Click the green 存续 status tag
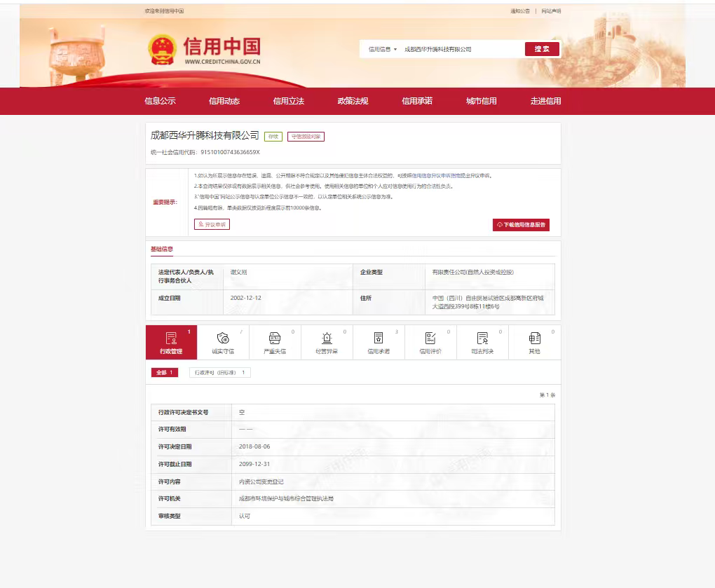715x588 pixels. [273, 136]
